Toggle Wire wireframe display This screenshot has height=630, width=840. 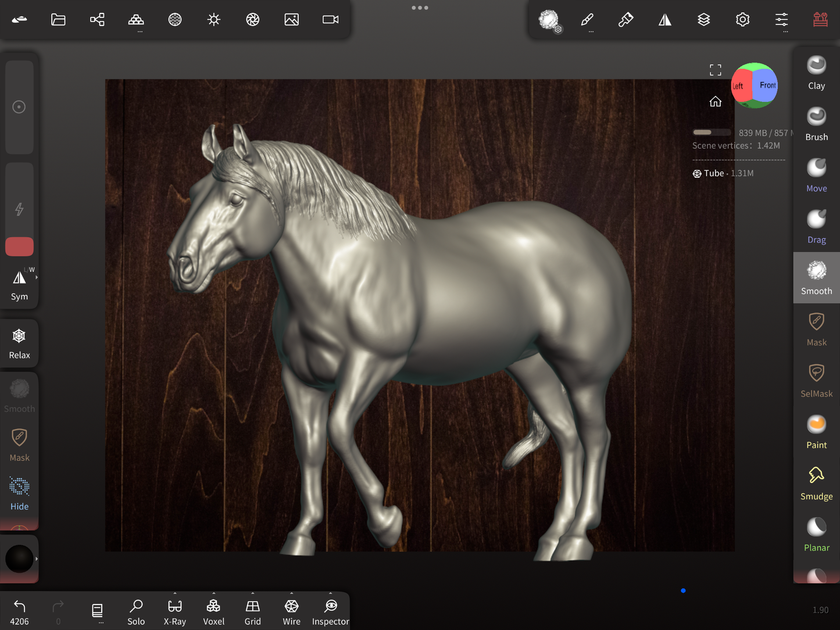coord(291,612)
